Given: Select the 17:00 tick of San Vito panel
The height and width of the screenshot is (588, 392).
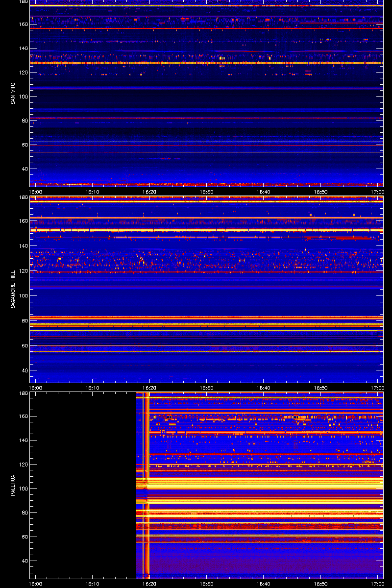Looking at the screenshot, I should [377, 192].
